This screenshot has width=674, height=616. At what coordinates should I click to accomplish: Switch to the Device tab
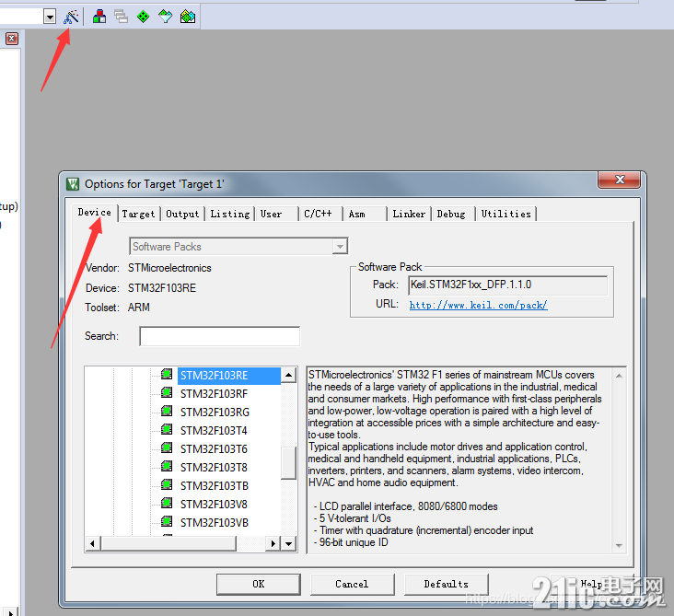point(95,213)
